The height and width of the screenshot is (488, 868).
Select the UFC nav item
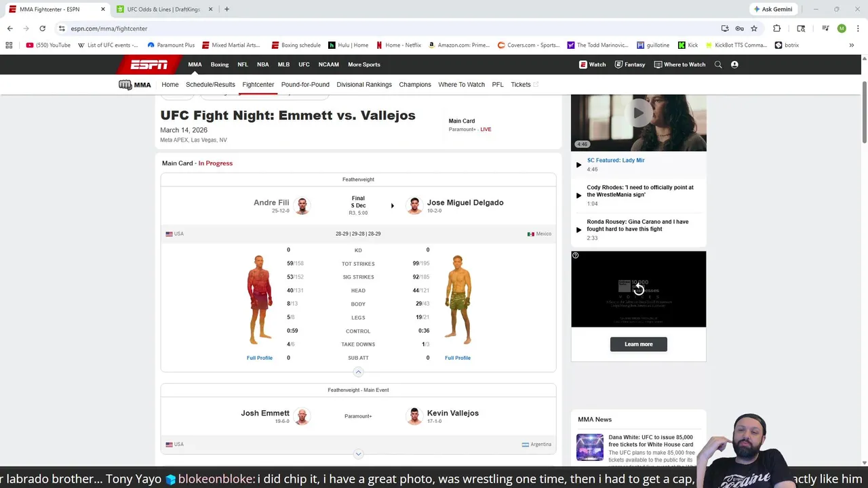(304, 64)
